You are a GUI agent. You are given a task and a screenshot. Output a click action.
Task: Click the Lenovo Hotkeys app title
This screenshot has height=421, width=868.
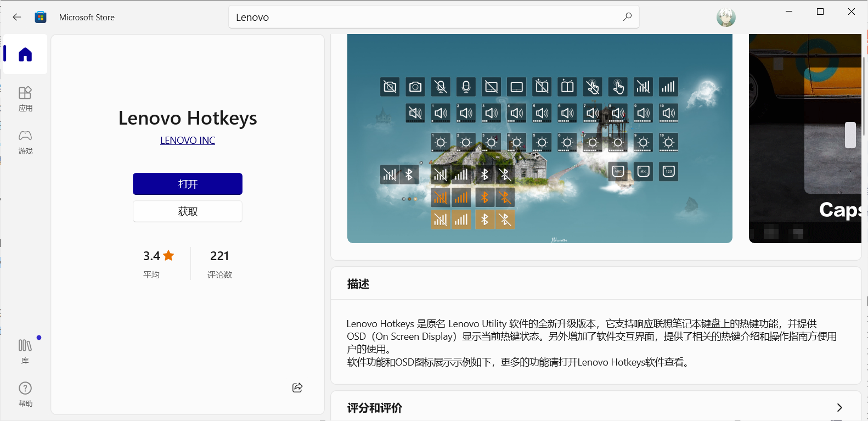point(188,118)
